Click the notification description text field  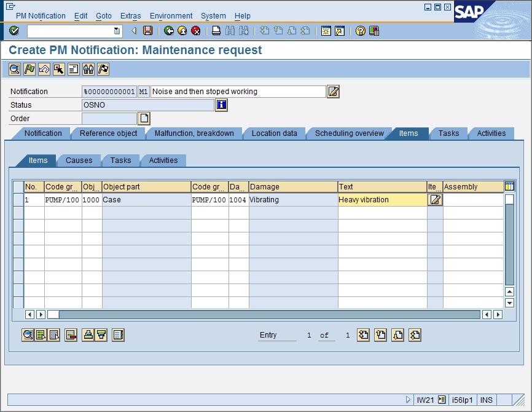[238, 92]
